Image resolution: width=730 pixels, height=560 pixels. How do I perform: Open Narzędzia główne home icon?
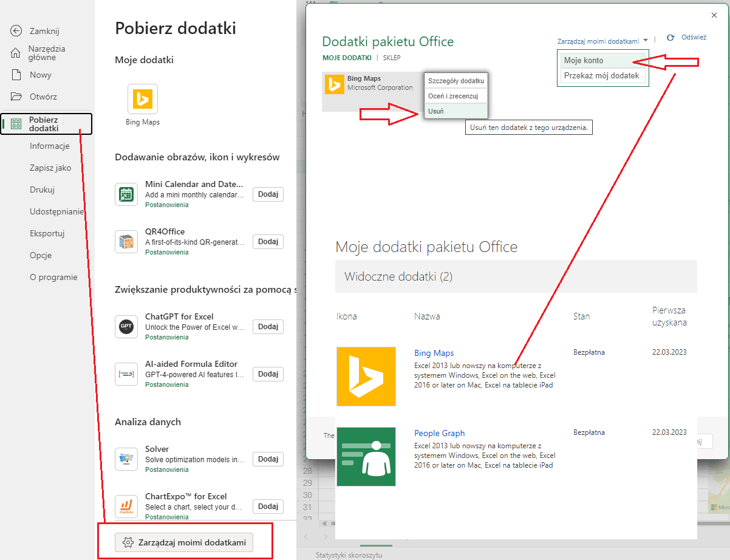click(16, 53)
